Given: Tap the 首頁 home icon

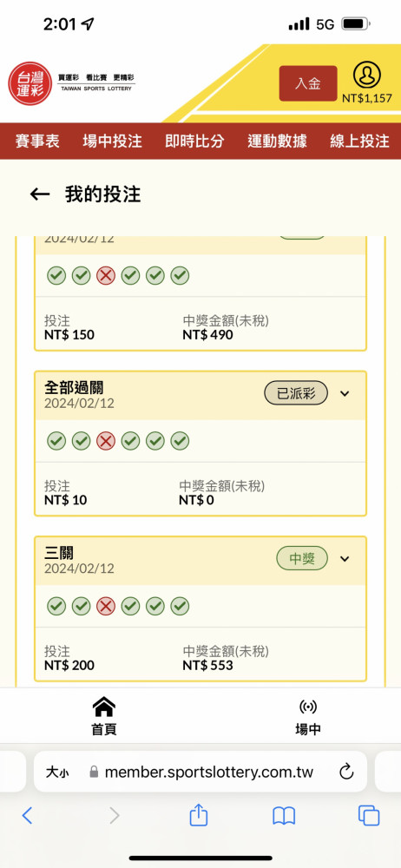Looking at the screenshot, I should pos(104,707).
